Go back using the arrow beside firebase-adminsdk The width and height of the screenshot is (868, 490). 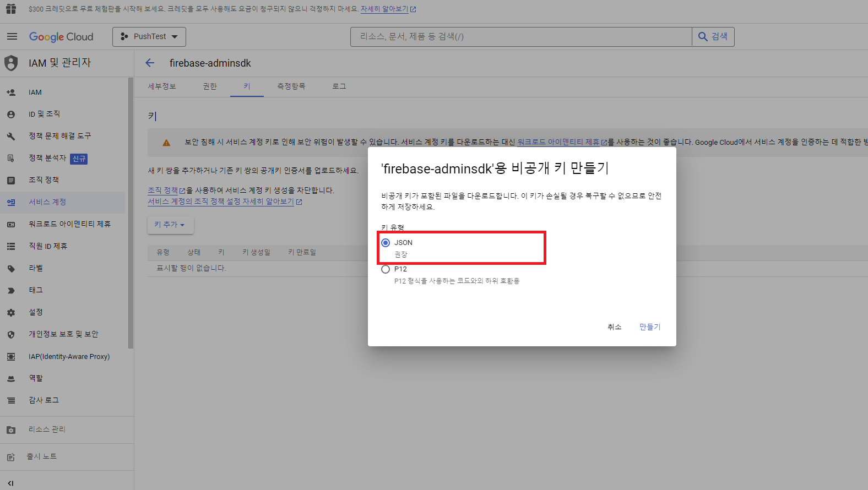tap(150, 63)
